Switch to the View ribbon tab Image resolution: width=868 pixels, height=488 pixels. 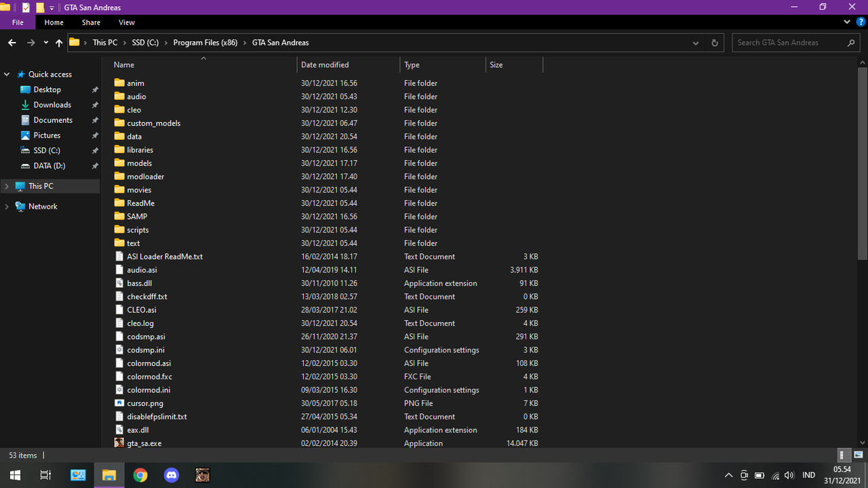click(126, 22)
